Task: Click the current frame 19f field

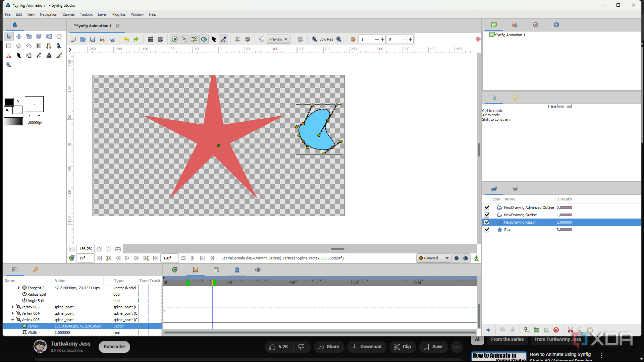Action: coord(85,258)
